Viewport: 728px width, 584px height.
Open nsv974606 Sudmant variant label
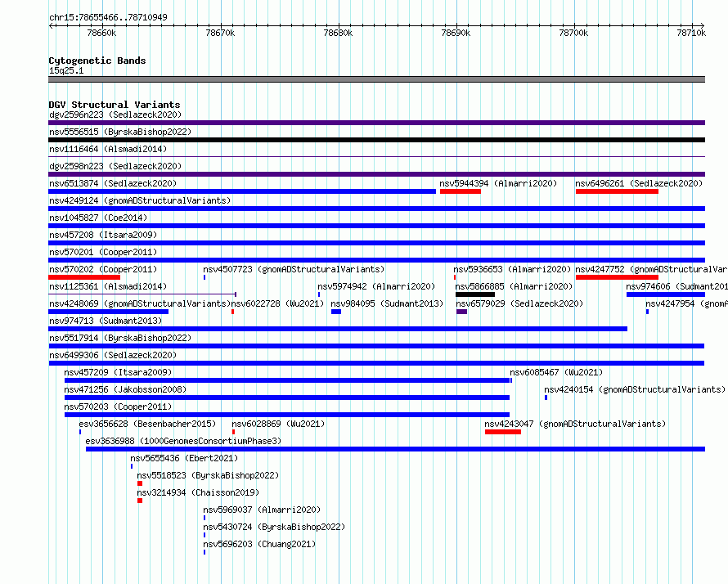tap(677, 286)
